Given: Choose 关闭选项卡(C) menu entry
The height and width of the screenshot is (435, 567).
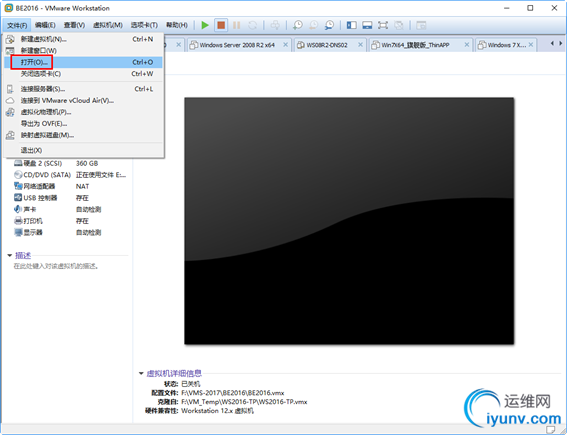Looking at the screenshot, I should (84, 74).
